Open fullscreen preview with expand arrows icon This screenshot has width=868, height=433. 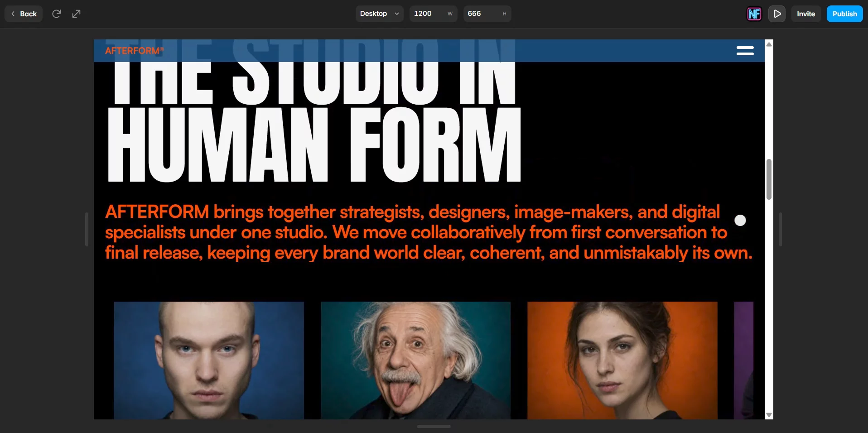point(77,14)
